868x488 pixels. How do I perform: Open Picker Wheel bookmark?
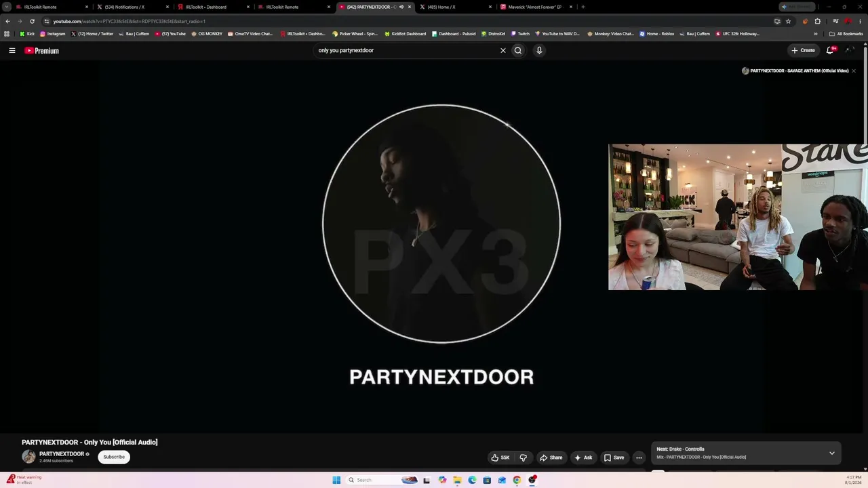click(355, 34)
